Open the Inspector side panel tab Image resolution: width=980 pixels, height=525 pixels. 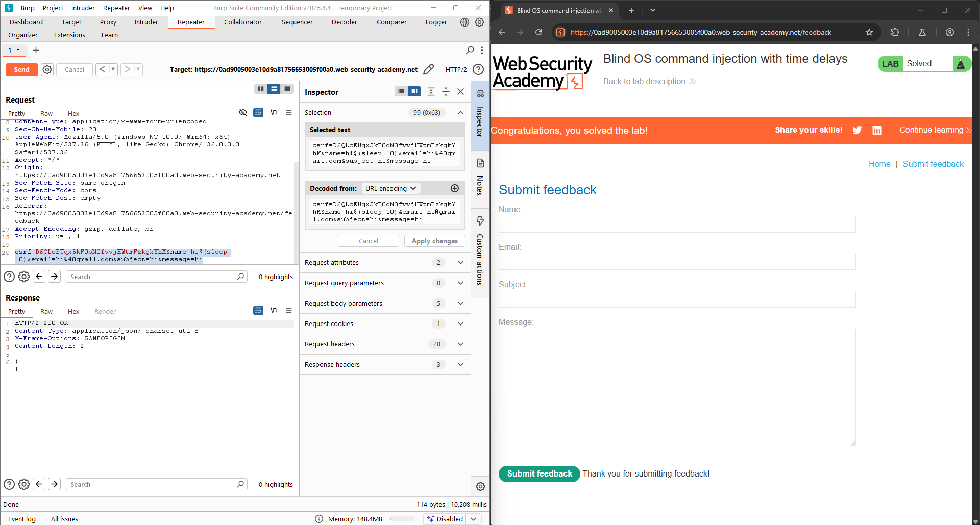[x=480, y=115]
